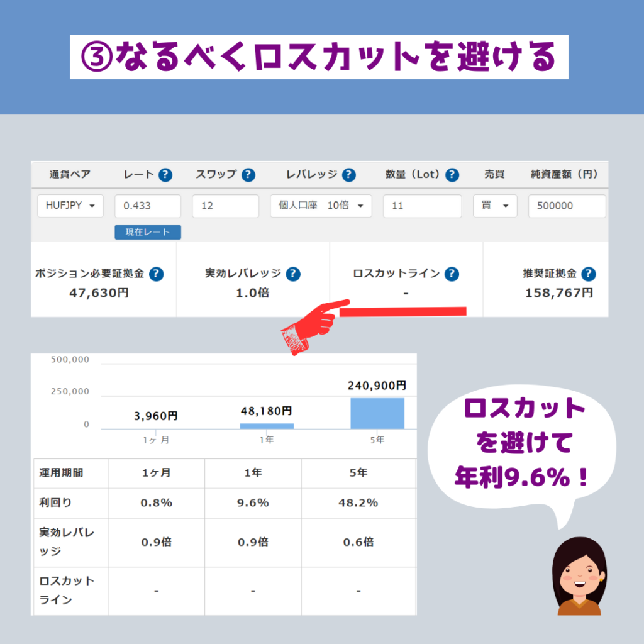This screenshot has height=644, width=644.
Task: Show help for ポジション必要証拠金
Action: 156,274
